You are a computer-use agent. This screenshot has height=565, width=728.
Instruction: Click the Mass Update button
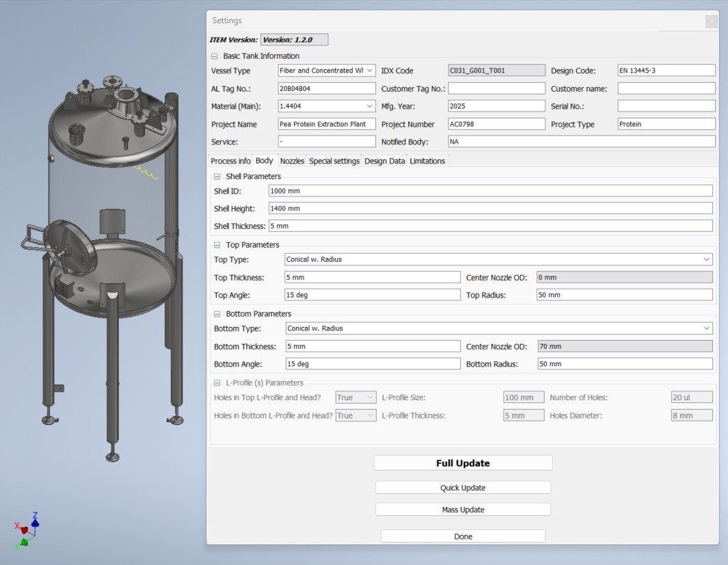click(x=463, y=509)
